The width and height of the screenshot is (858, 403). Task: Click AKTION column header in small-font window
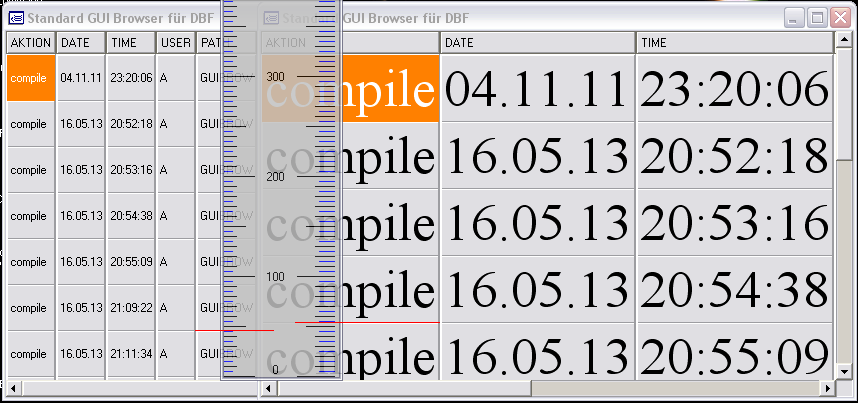[x=31, y=43]
